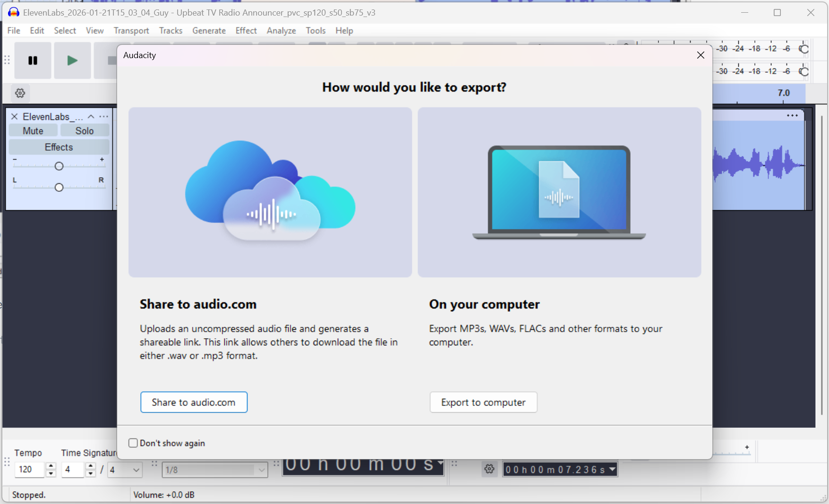Enable the Don't show again checkbox
This screenshot has width=829, height=504.
click(133, 443)
